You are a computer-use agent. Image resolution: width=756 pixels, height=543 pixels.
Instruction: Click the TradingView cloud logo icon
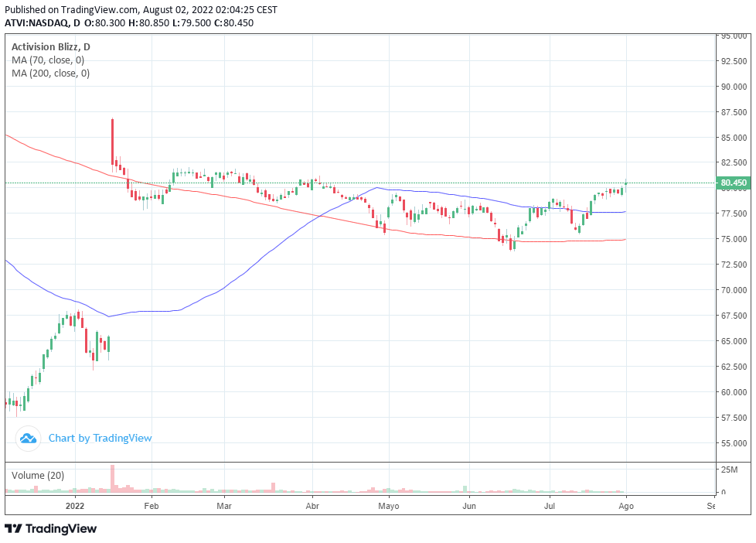pyautogui.click(x=28, y=439)
